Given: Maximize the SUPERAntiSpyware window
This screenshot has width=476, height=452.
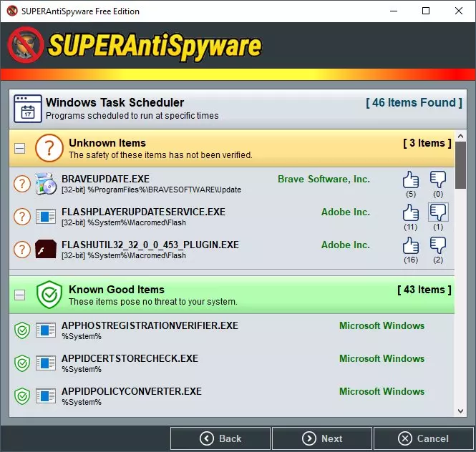Looking at the screenshot, I should pyautogui.click(x=426, y=11).
